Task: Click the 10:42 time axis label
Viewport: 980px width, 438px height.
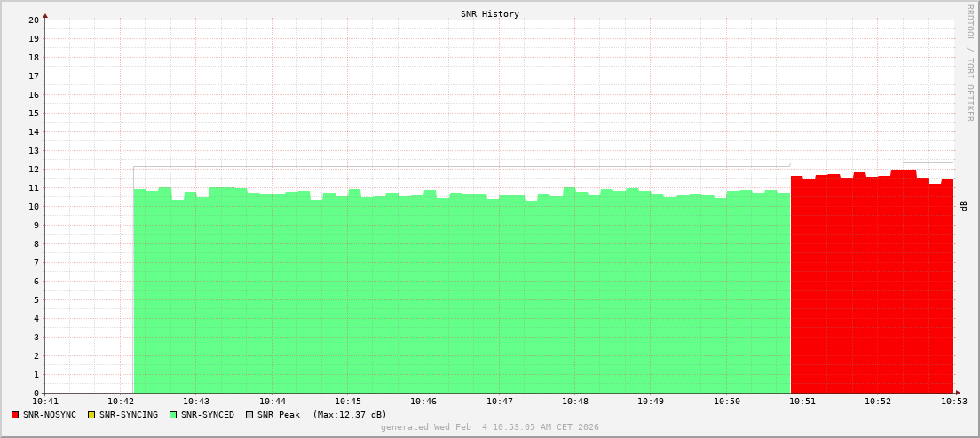Action: click(x=121, y=402)
